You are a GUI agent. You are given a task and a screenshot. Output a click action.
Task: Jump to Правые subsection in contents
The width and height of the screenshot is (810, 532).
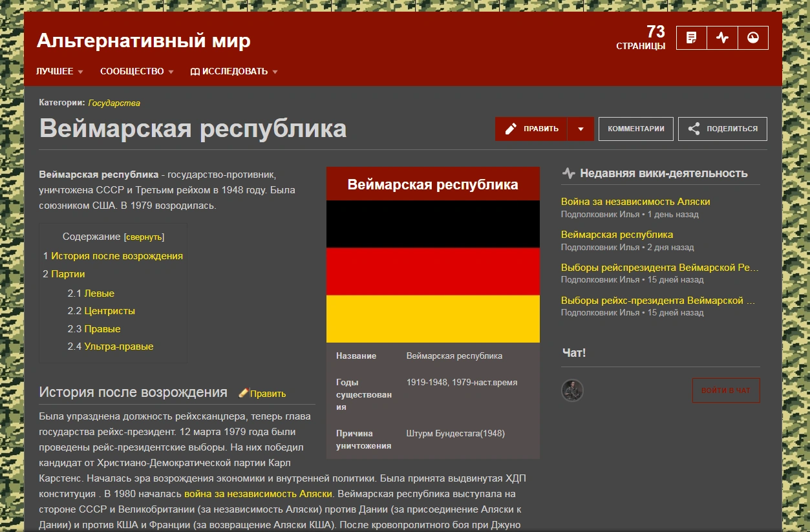click(x=102, y=329)
